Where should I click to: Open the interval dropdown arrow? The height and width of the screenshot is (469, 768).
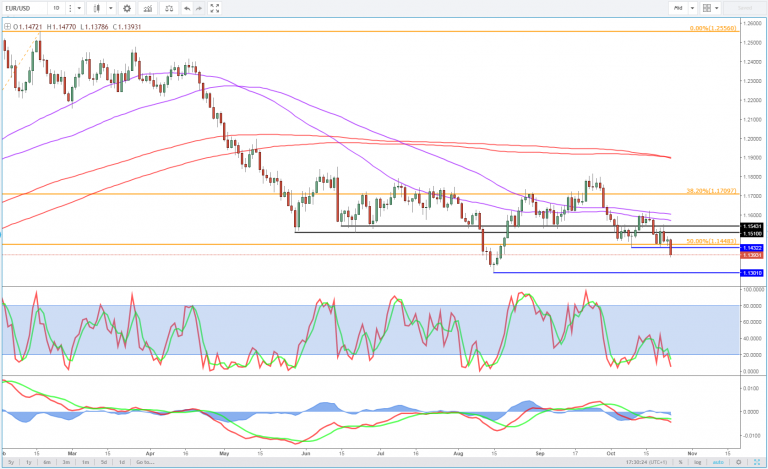coord(79,8)
